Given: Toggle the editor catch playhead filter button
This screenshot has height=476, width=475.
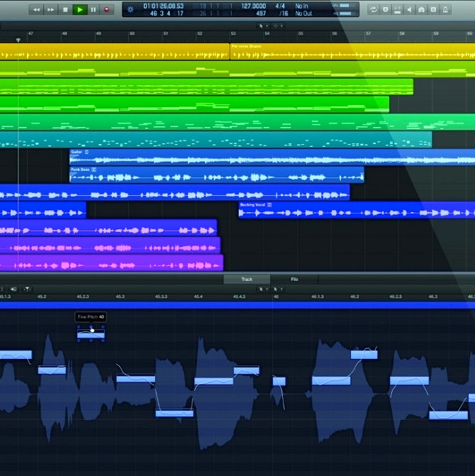Looking at the screenshot, I should [x=27, y=289].
